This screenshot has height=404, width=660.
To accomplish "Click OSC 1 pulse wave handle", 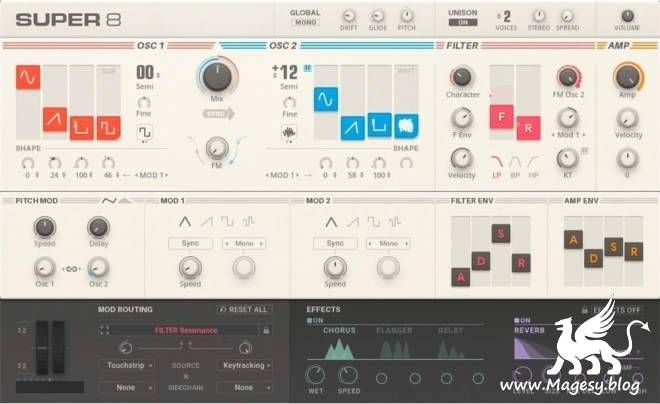I will click(x=82, y=128).
